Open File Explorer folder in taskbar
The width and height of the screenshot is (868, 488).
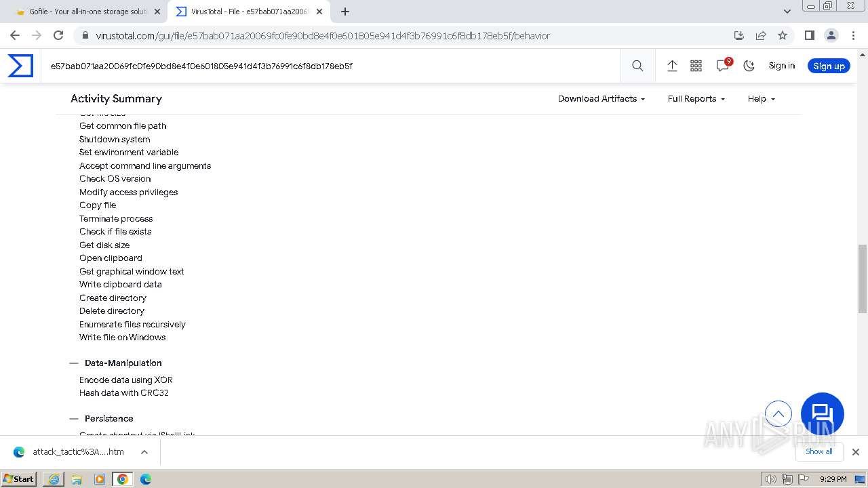point(77,479)
